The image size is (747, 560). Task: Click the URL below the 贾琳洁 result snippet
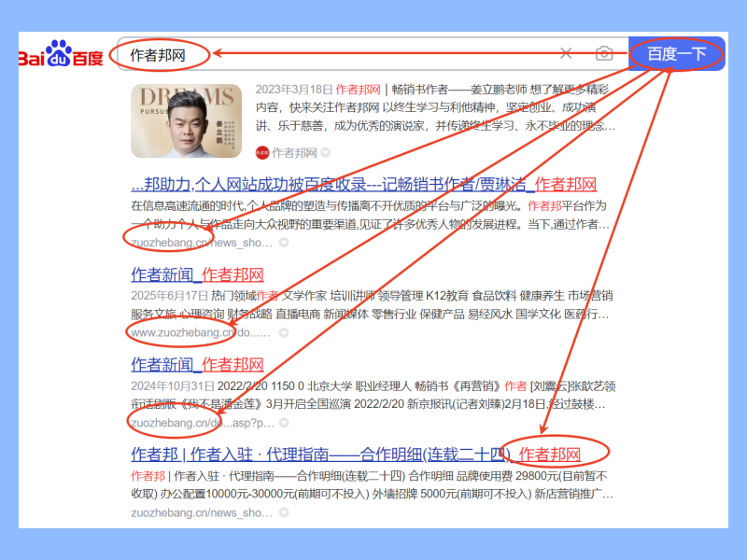200,242
